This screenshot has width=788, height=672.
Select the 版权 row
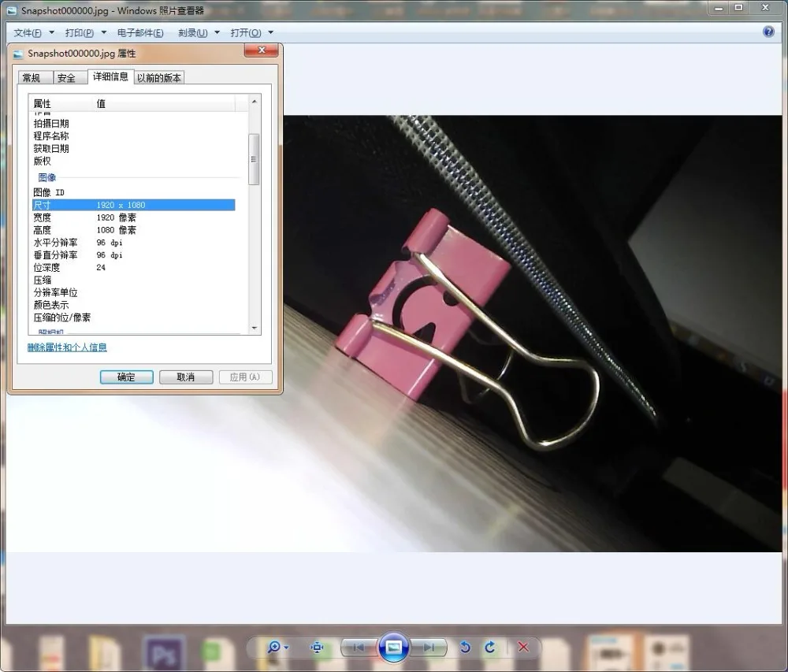coord(133,162)
